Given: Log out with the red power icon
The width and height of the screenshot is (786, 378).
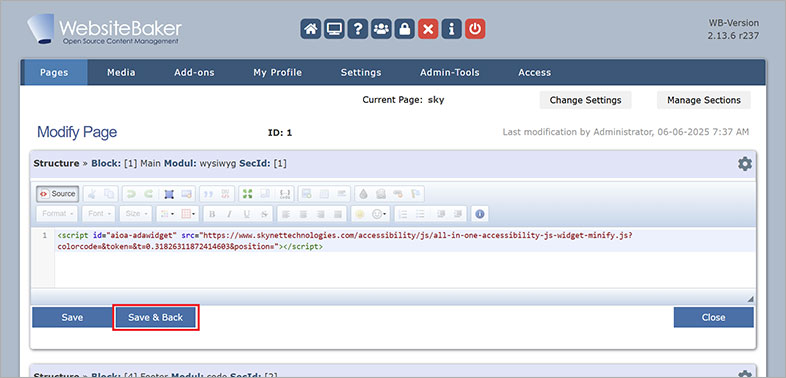Looking at the screenshot, I should coord(475,29).
